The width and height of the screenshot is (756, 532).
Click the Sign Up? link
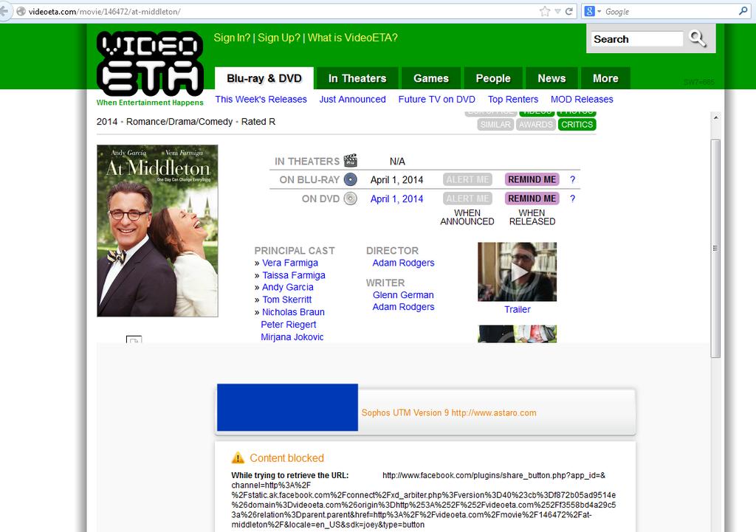(278, 38)
